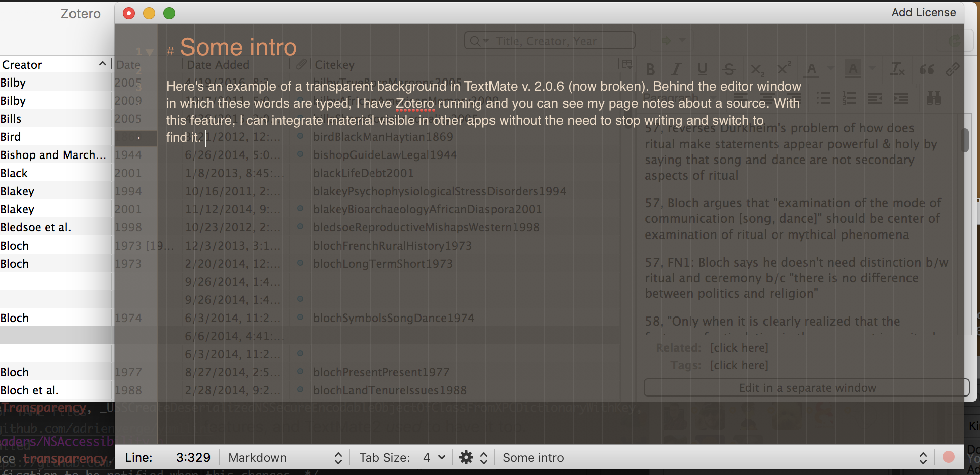The height and width of the screenshot is (475, 980).
Task: Click citekey blochLandTenureIssues1988
Action: (390, 390)
